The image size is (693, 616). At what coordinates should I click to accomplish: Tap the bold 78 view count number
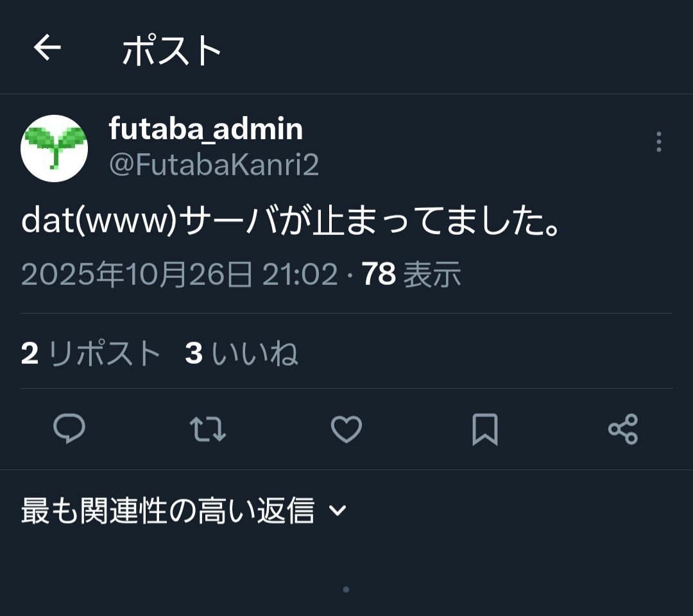click(379, 275)
